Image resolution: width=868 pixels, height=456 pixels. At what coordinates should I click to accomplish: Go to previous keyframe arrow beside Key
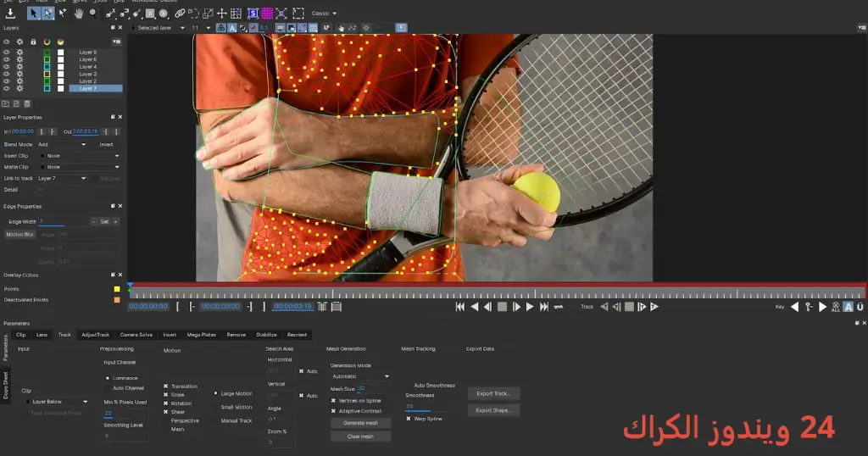click(x=795, y=307)
